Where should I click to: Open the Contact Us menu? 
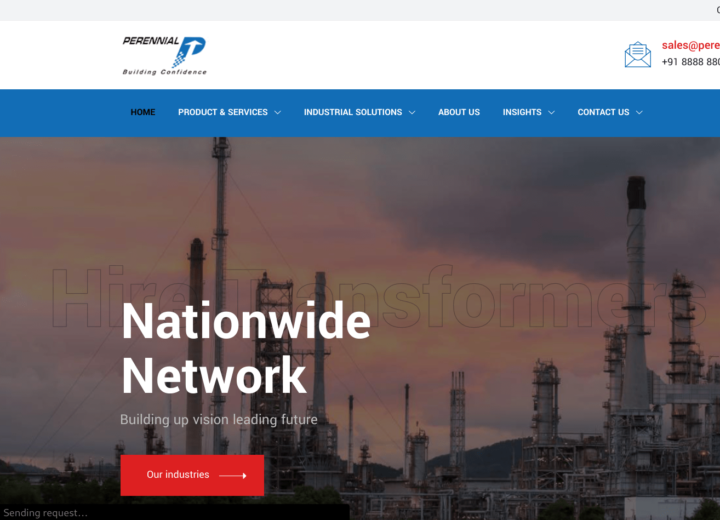point(603,112)
